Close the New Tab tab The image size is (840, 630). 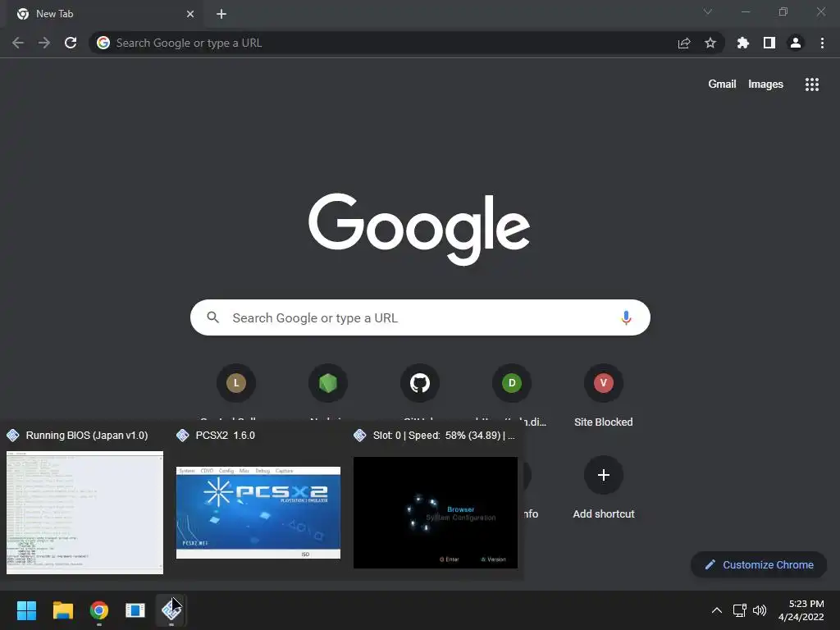190,14
